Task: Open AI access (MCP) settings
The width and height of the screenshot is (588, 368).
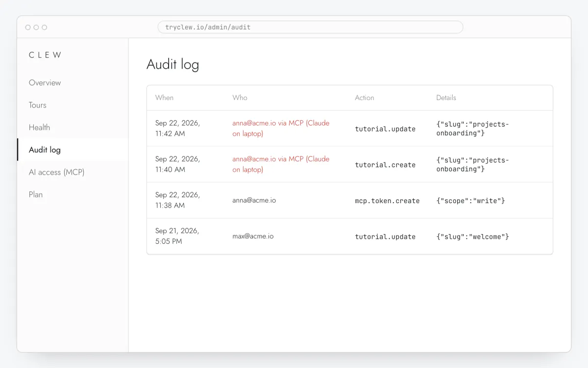Action: pyautogui.click(x=57, y=172)
